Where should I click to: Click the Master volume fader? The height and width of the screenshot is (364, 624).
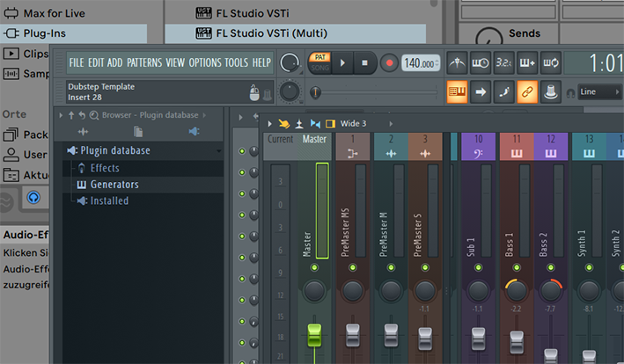pyautogui.click(x=314, y=336)
